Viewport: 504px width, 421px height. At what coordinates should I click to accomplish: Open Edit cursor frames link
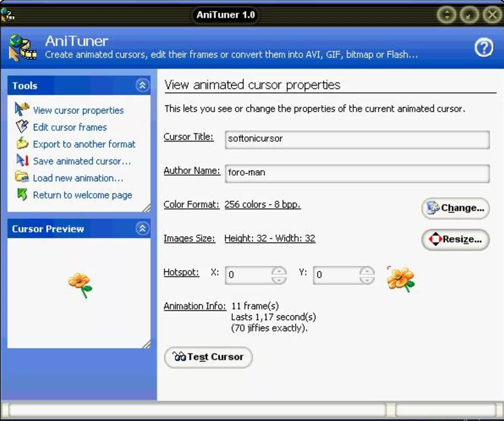point(70,127)
